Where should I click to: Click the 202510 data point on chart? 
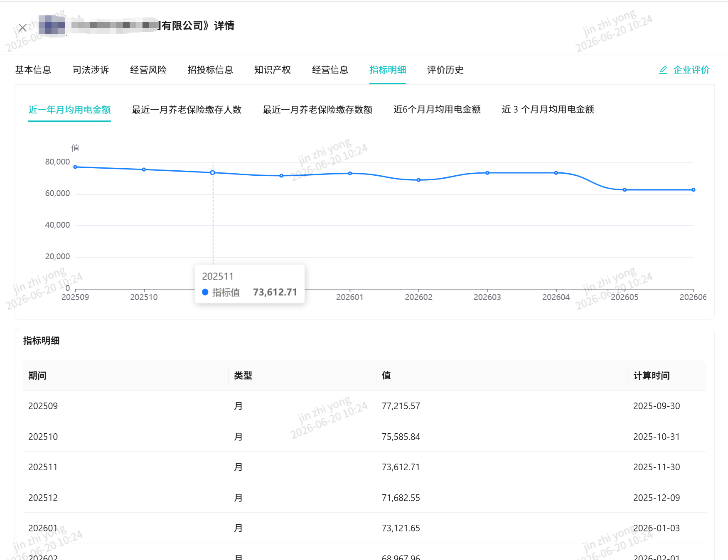point(144,169)
